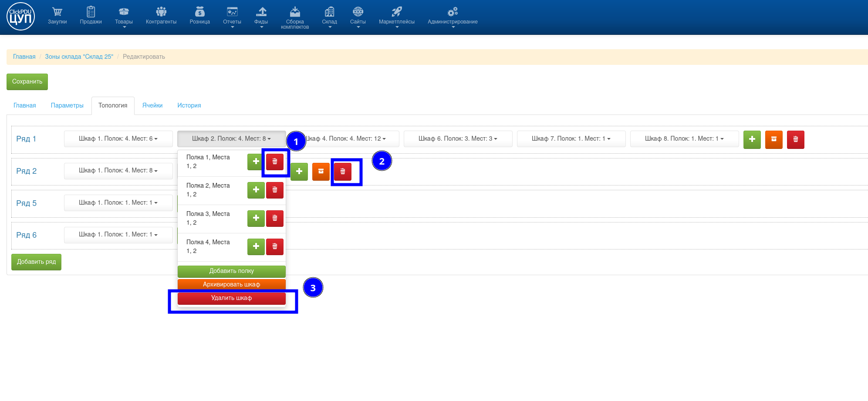This screenshot has width=868, height=401.
Task: Open Ряд 2 Шкаф 1 Мест 8 dropdown
Action: [118, 171]
